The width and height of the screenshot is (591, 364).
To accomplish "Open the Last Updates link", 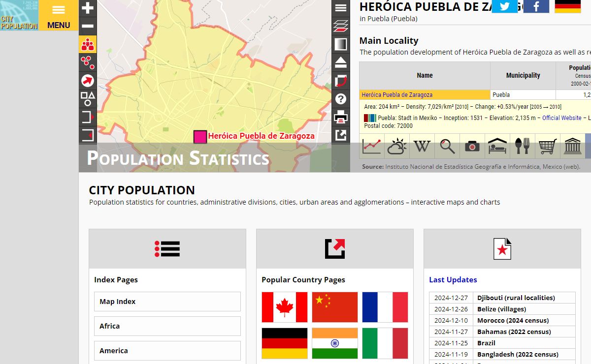I will [453, 279].
